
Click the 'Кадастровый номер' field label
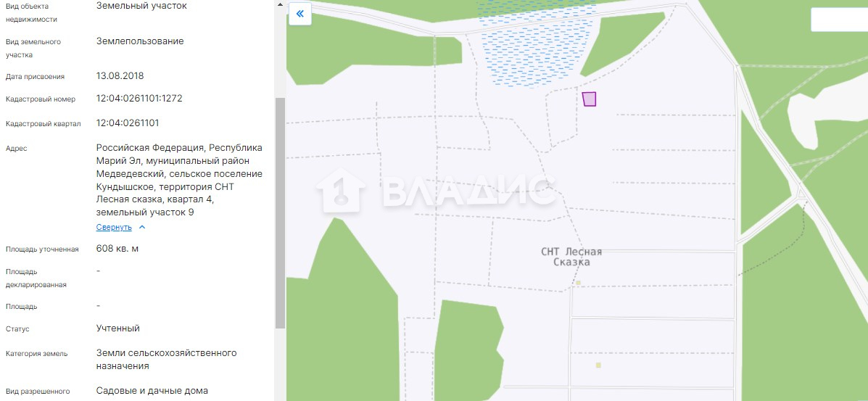click(41, 99)
